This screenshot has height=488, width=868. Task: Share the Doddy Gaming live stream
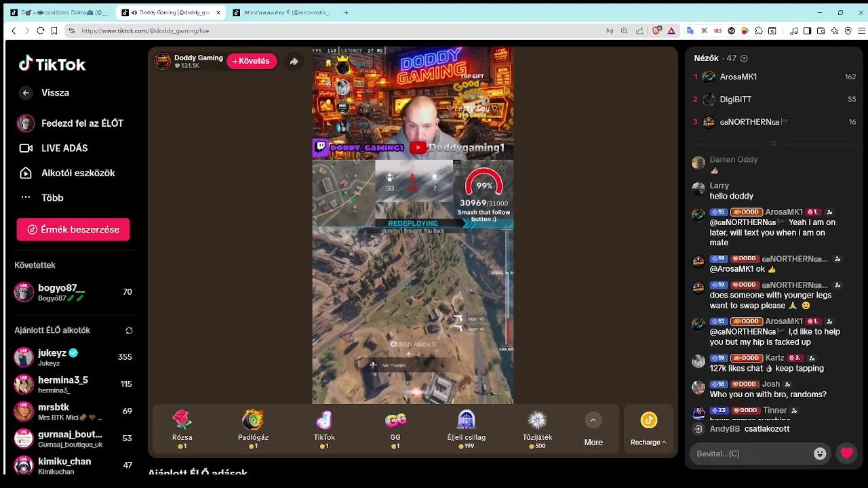coord(294,61)
